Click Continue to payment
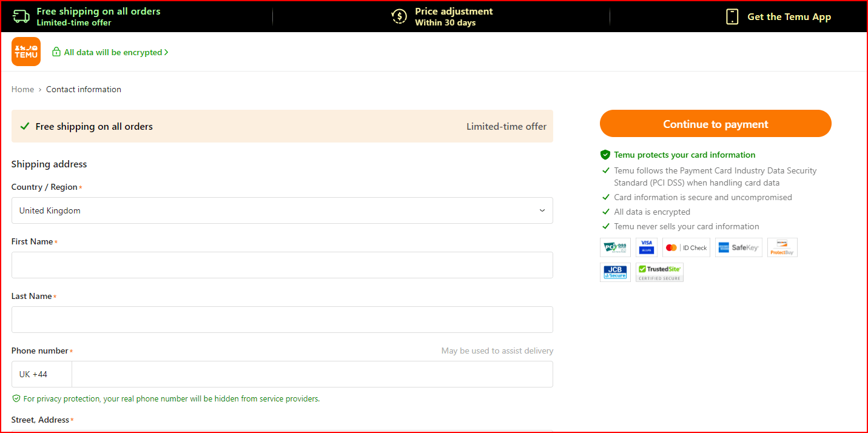The height and width of the screenshot is (433, 868). [x=715, y=123]
